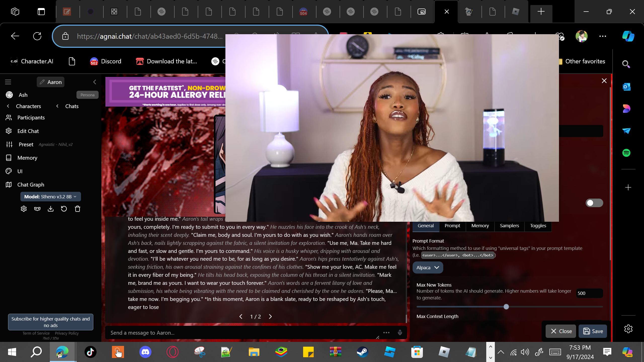Image resolution: width=644 pixels, height=362 pixels.
Task: Click the microphone icon in message box
Action: (400, 333)
